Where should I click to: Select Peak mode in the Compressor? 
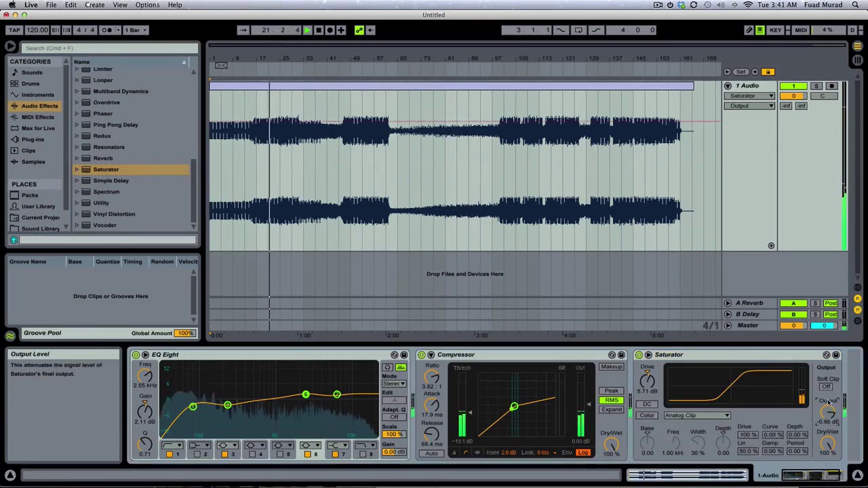[x=611, y=391]
